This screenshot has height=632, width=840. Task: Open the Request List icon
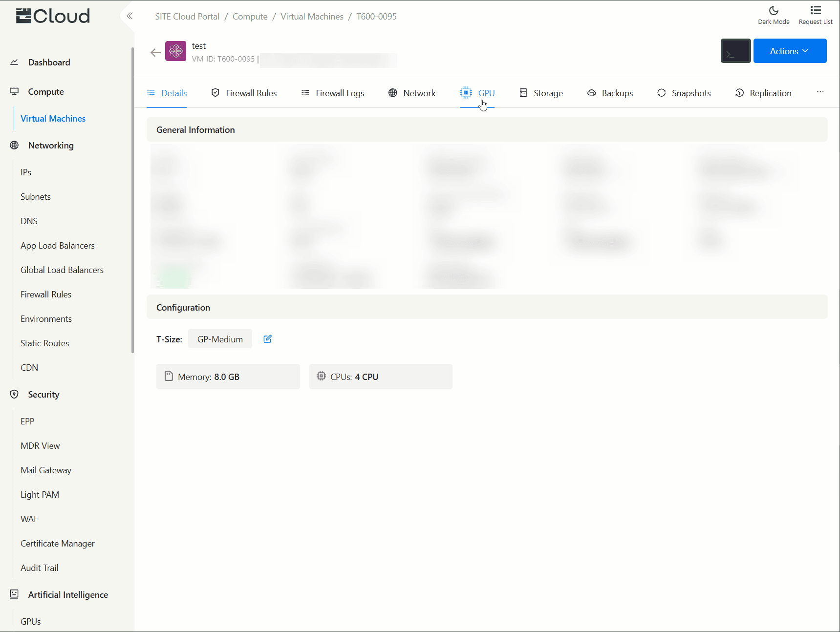pos(815,15)
